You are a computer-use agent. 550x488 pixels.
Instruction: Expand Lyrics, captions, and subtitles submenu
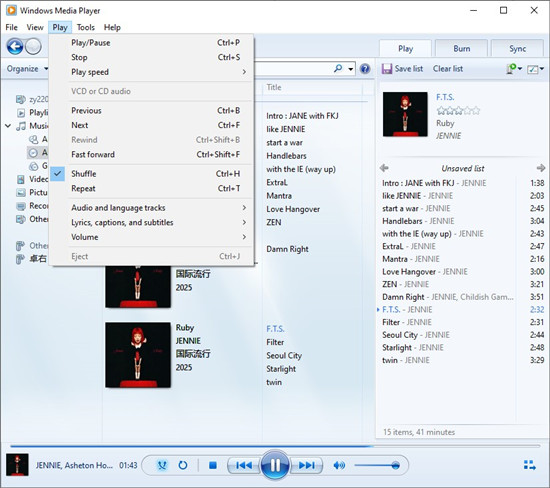click(x=152, y=222)
